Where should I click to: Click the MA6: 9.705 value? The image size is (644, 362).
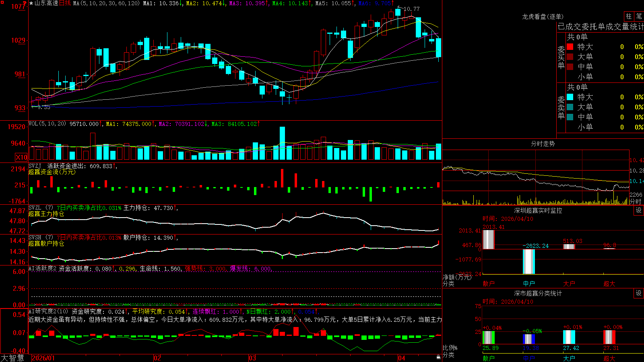point(376,3)
